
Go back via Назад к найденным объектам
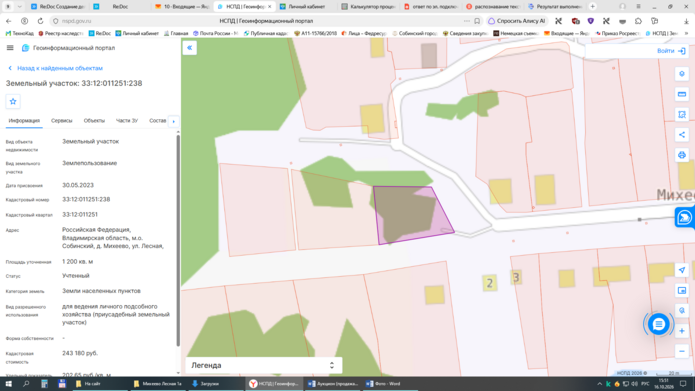[x=56, y=68]
